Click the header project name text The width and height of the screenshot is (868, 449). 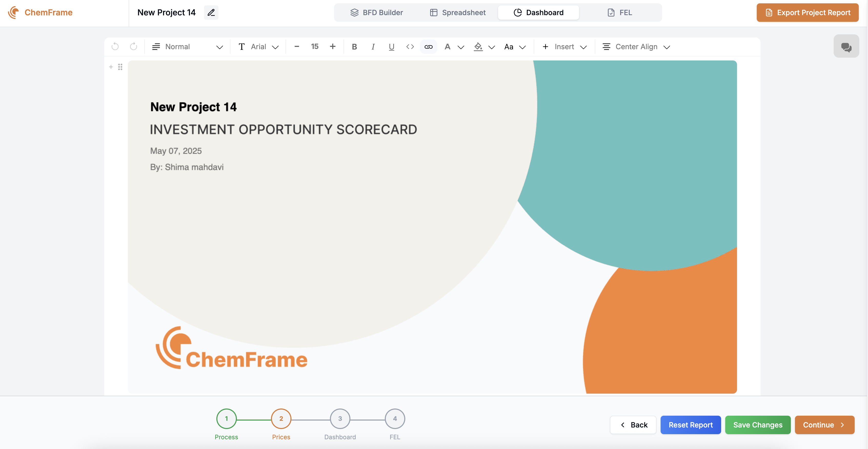166,13
